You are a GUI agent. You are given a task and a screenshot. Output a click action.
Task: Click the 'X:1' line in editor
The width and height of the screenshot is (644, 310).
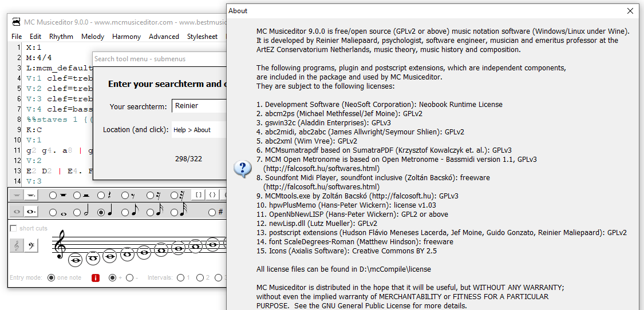point(34,47)
